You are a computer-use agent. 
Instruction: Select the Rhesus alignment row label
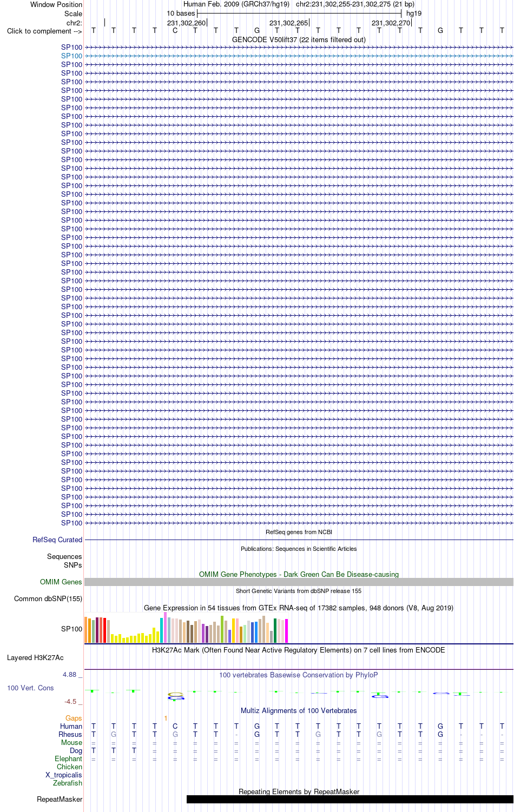pyautogui.click(x=70, y=734)
